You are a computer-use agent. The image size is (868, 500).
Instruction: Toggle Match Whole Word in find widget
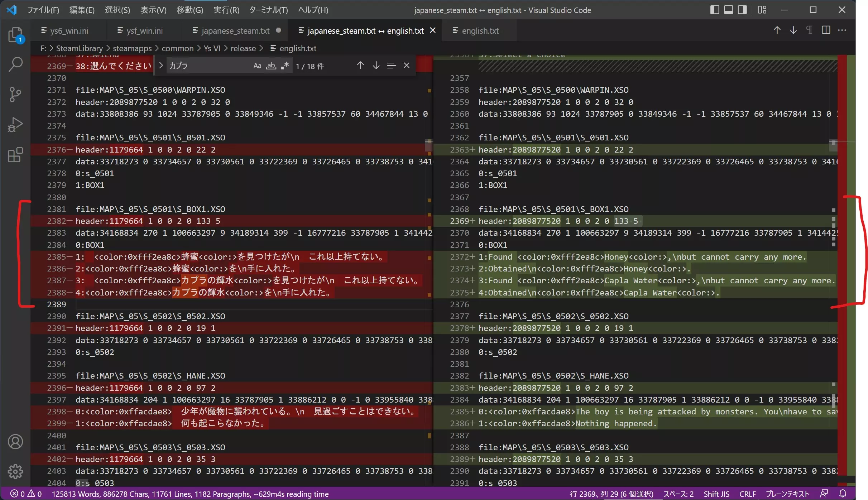click(x=271, y=66)
